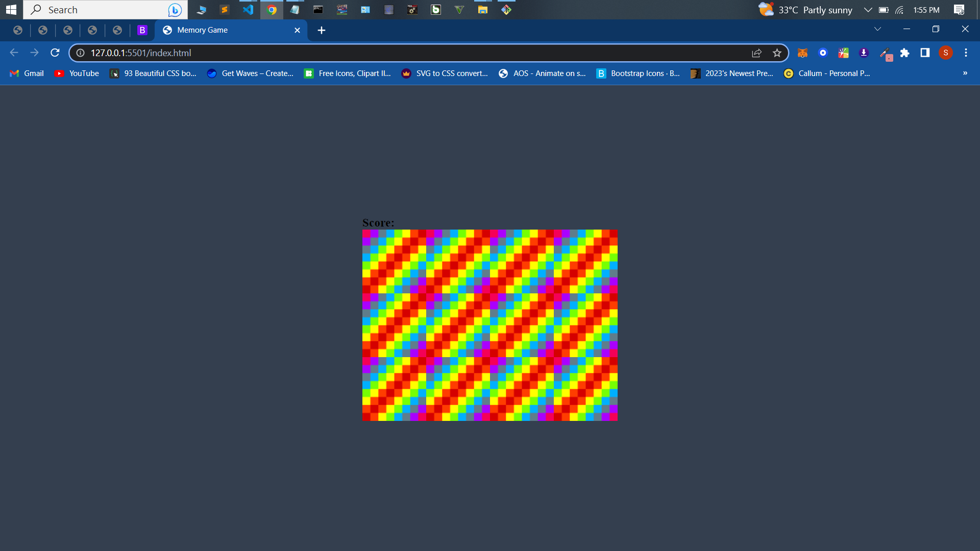The width and height of the screenshot is (980, 551).
Task: Open a new browser tab
Action: [x=321, y=30]
